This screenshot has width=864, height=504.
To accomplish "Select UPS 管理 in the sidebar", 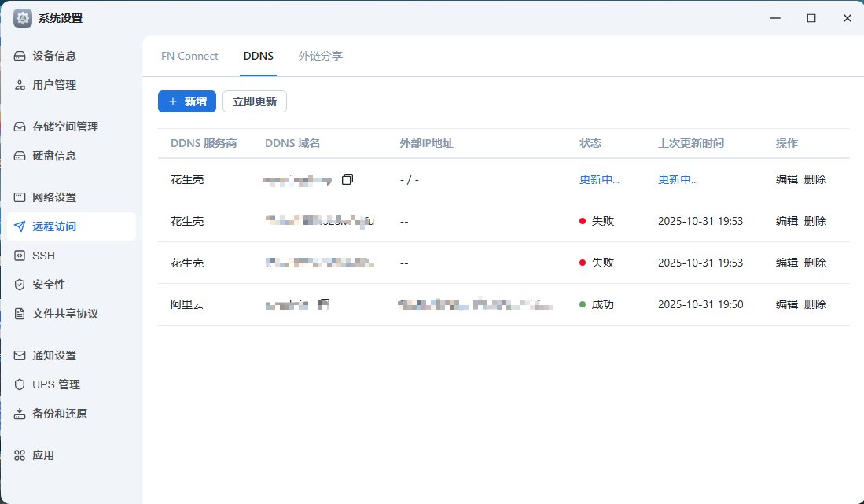I will click(56, 384).
